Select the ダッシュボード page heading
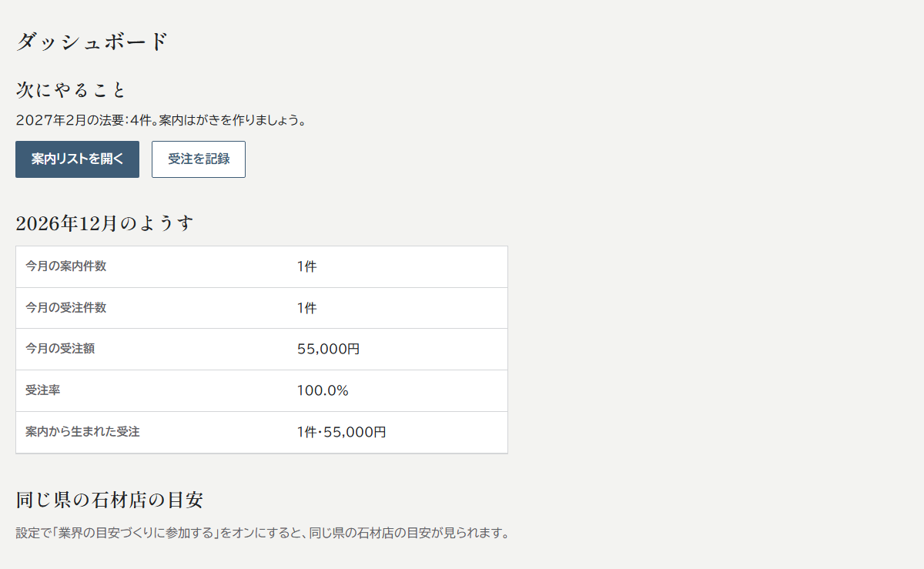Image resolution: width=924 pixels, height=569 pixels. coord(92,42)
